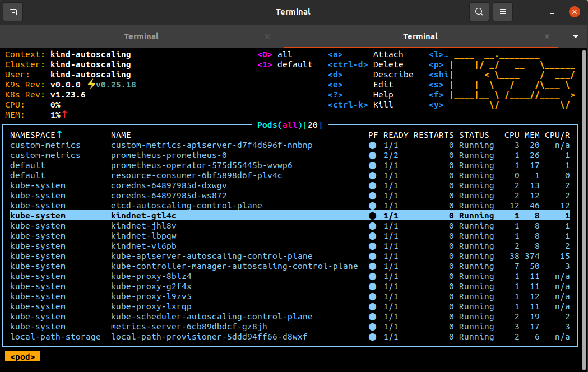Click the new tab icon in title bar
588x372 pixels.
(x=13, y=12)
